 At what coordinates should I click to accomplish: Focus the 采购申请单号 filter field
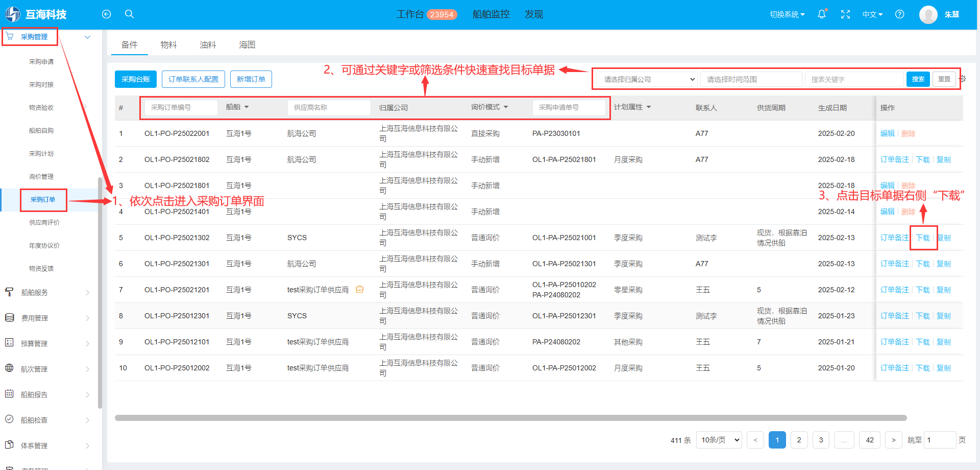point(569,107)
